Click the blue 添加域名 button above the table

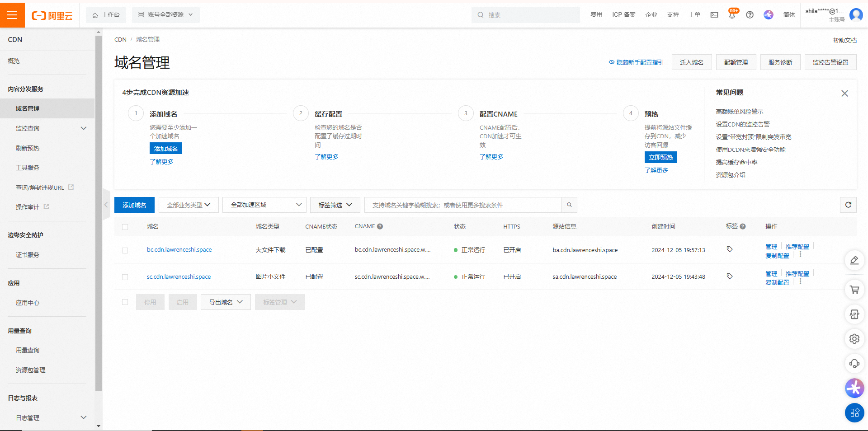(x=134, y=205)
